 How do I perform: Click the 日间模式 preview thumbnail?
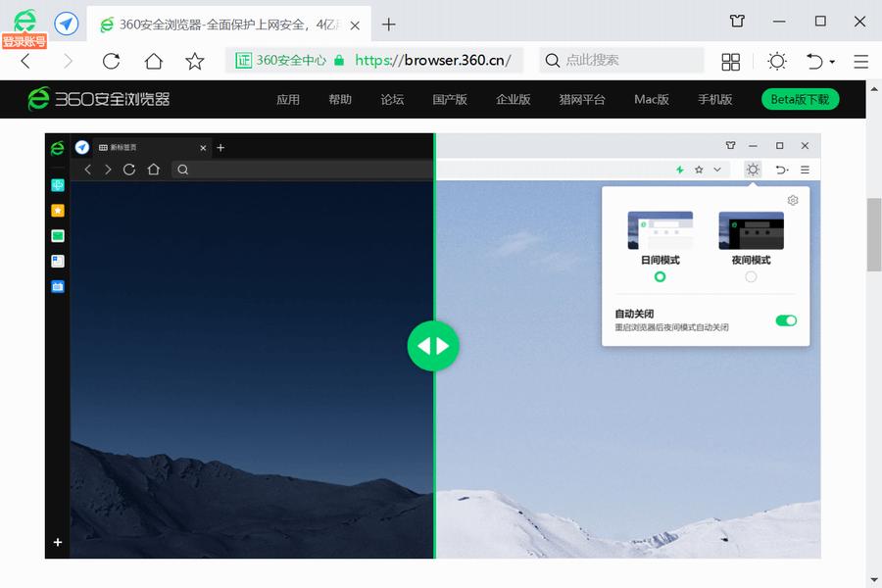click(660, 230)
